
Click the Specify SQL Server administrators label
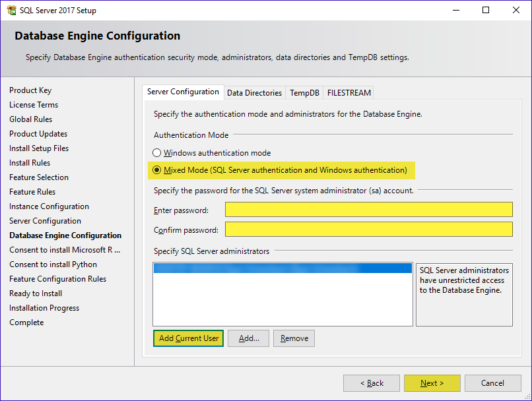click(x=211, y=251)
